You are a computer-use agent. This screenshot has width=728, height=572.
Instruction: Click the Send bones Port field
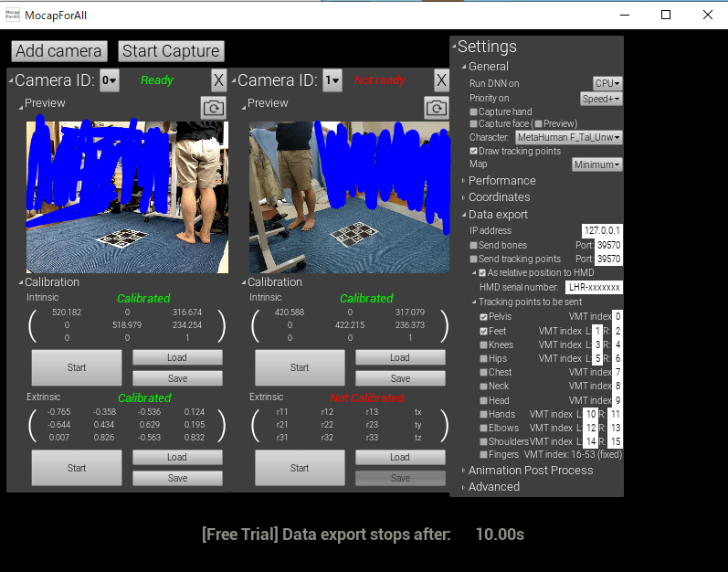(608, 245)
